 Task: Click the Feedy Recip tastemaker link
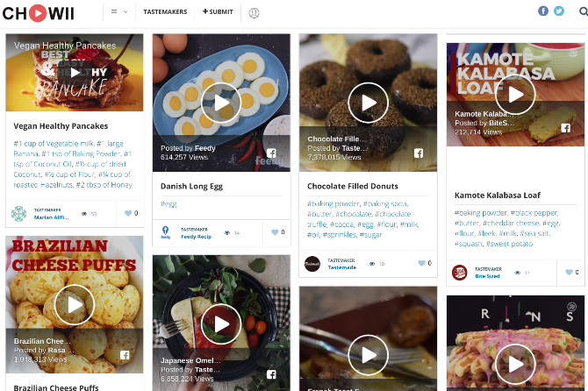coord(196,237)
